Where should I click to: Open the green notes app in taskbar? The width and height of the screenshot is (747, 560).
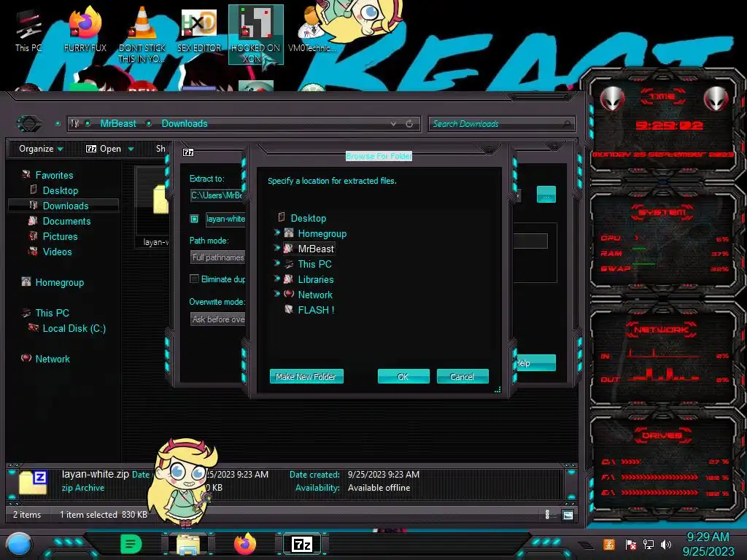pyautogui.click(x=131, y=544)
